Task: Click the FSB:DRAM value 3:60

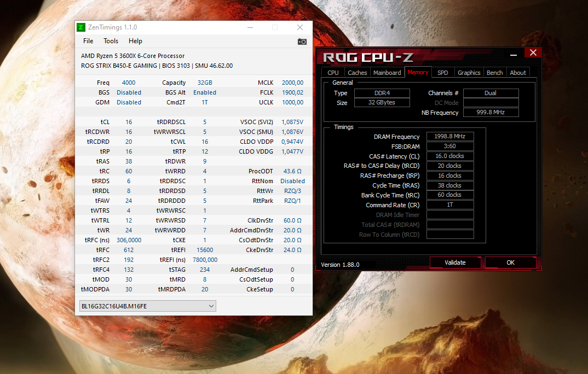Action: [450, 146]
